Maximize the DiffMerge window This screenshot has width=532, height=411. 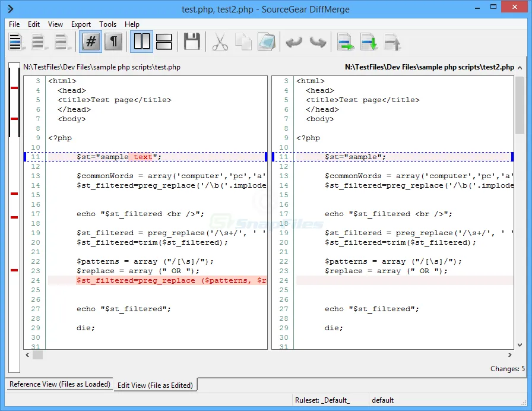tap(493, 7)
